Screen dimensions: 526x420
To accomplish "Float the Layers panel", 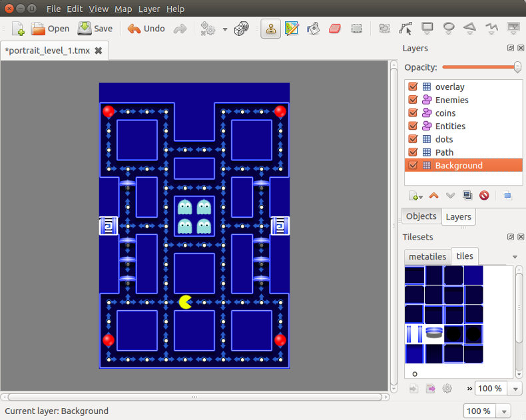I will [x=511, y=48].
